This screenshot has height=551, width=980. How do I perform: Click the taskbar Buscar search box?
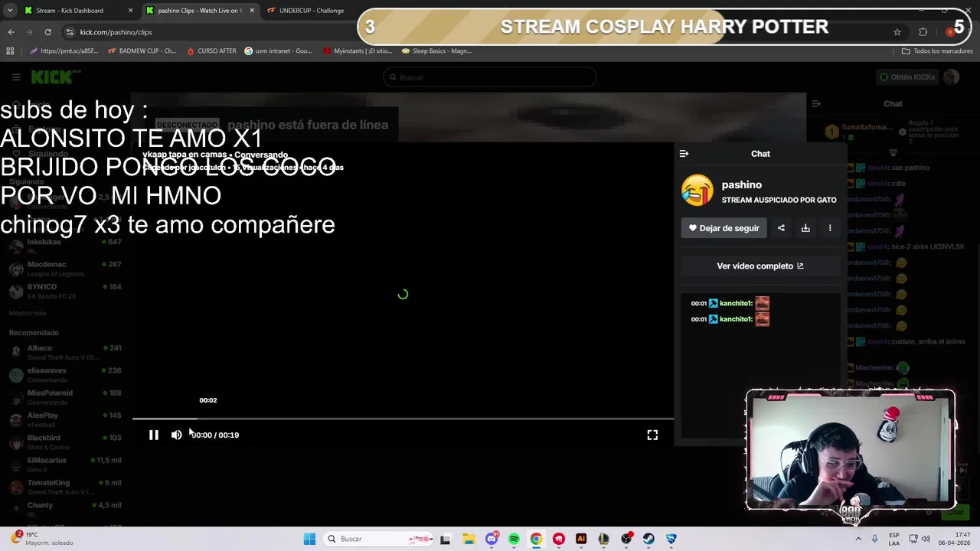click(x=379, y=539)
